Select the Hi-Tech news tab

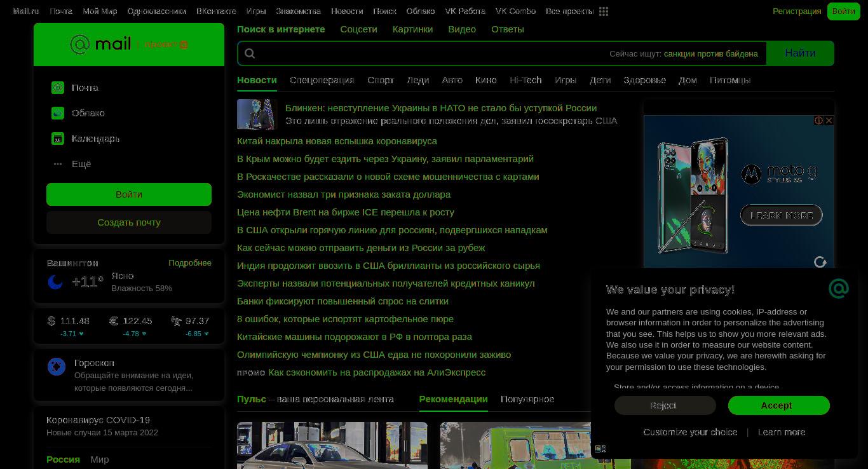tap(526, 80)
